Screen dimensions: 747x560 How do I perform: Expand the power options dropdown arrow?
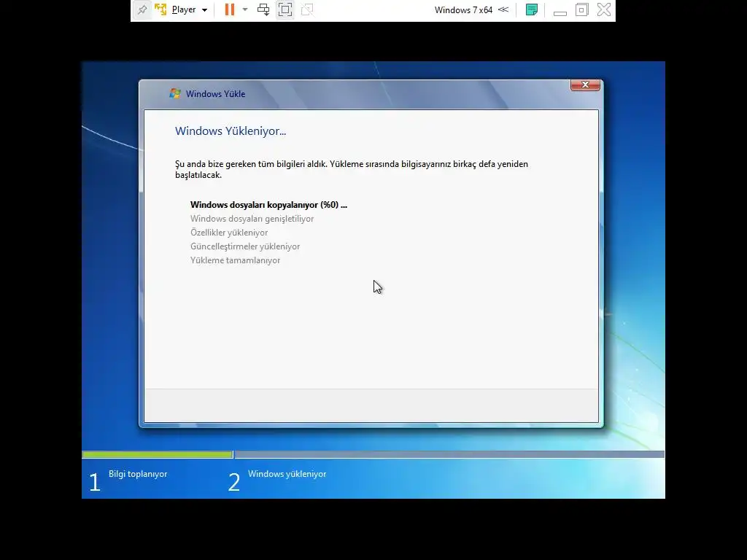click(x=245, y=9)
